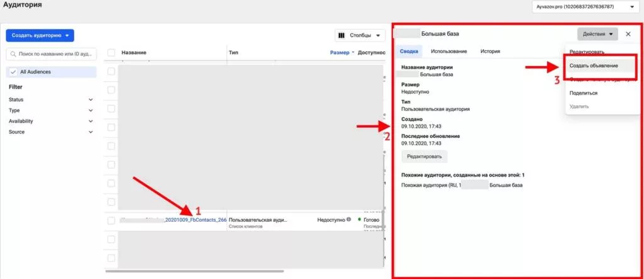Screen dimensions: 644x279
Task: Click the Название column header
Action: [x=134, y=53]
